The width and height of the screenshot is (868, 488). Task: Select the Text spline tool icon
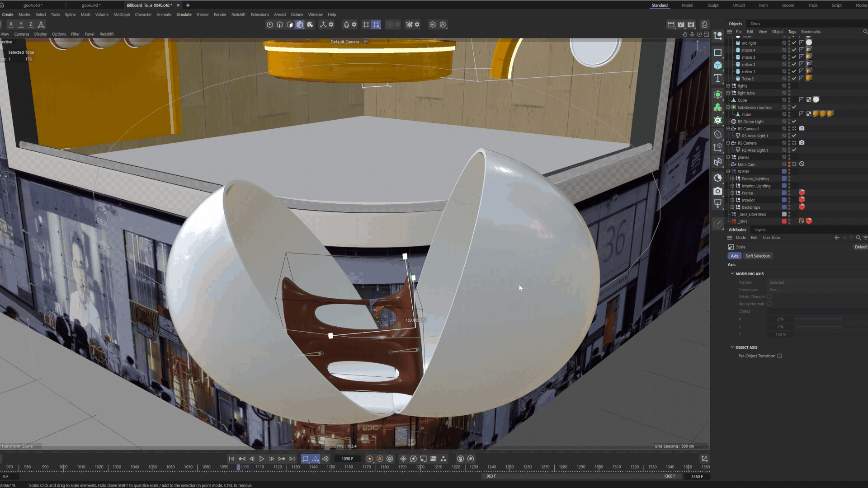(717, 79)
